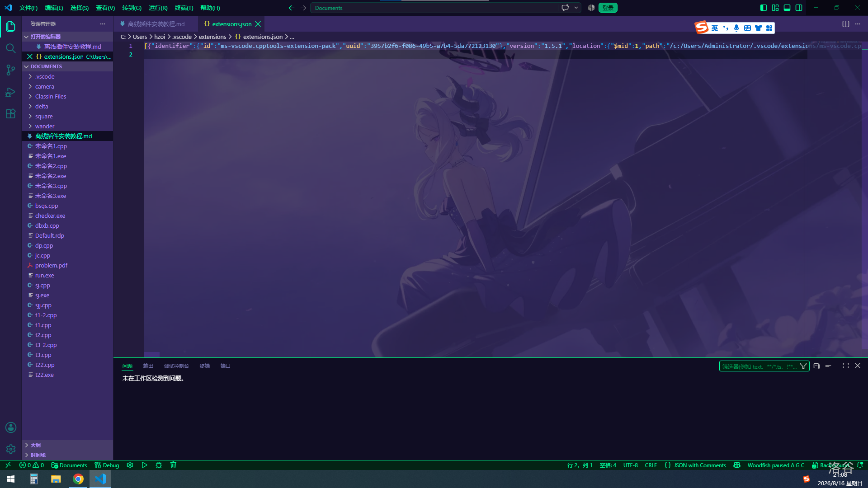Close the bottom panel
The image size is (868, 488).
(858, 366)
